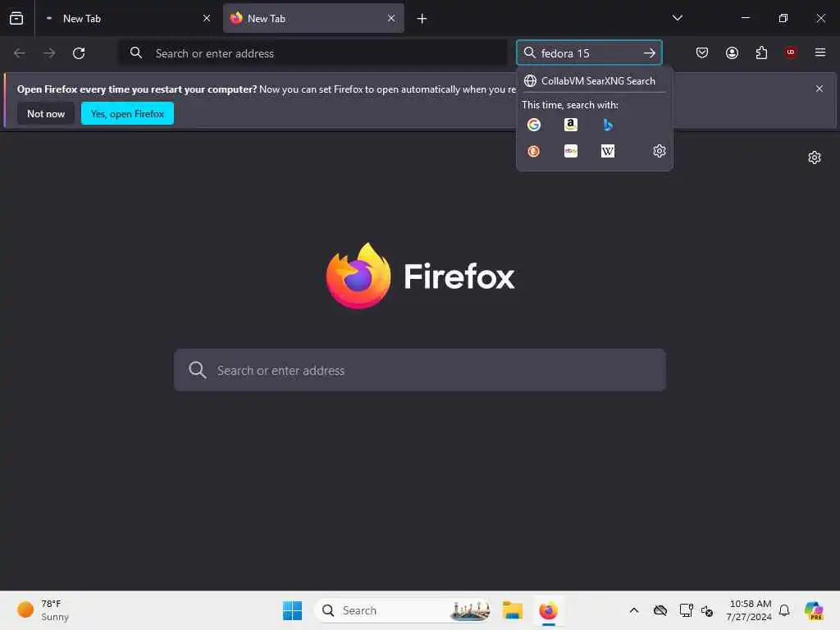Viewport: 840px width, 630px height.
Task: Open the uBlock Origin extension icon
Action: pyautogui.click(x=791, y=52)
